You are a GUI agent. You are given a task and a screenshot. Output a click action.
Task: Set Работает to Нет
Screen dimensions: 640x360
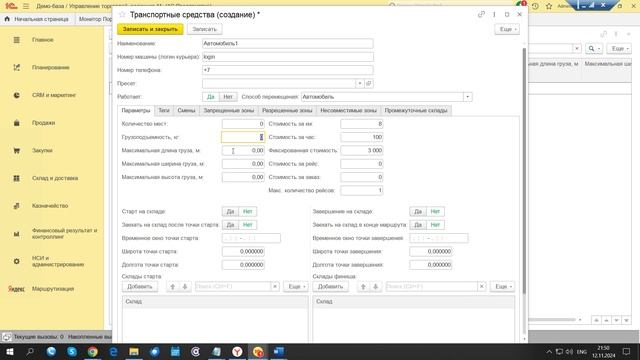click(228, 97)
